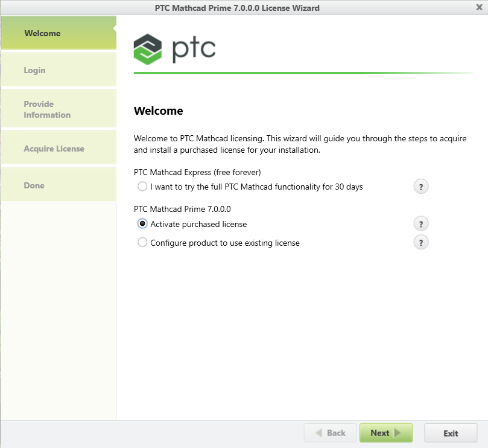The image size is (488, 448).
Task: Click the PTC logo icon
Action: [x=148, y=49]
